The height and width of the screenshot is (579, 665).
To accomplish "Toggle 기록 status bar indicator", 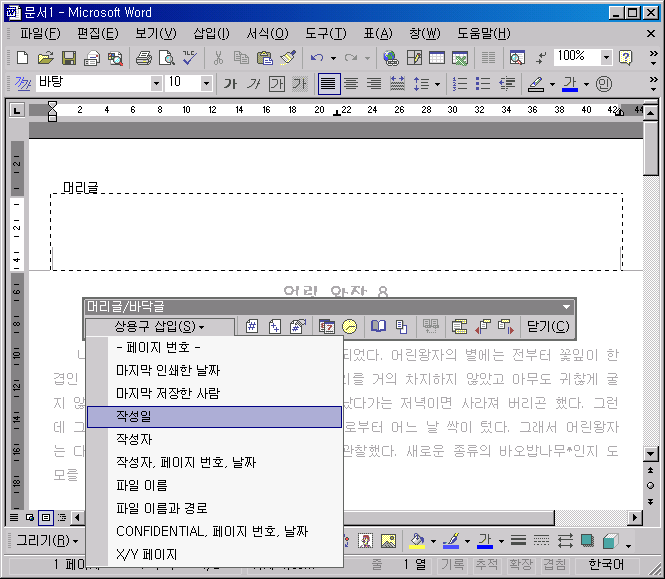I will [x=453, y=565].
